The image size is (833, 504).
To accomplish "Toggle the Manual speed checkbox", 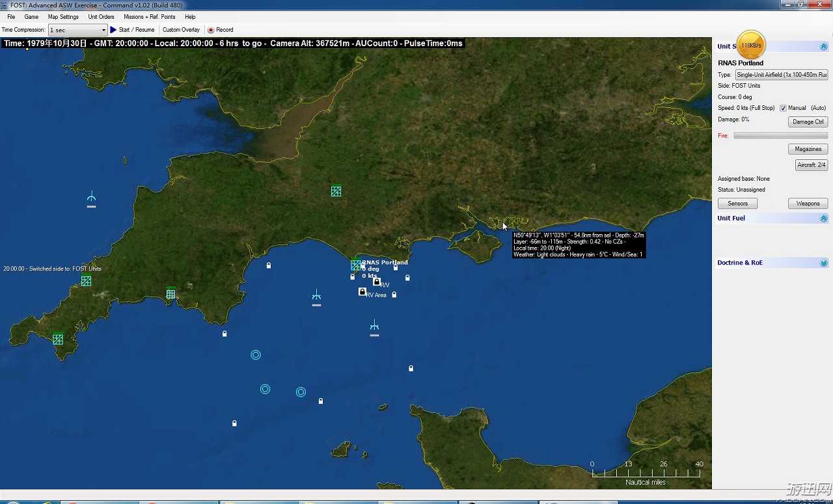I will (783, 108).
